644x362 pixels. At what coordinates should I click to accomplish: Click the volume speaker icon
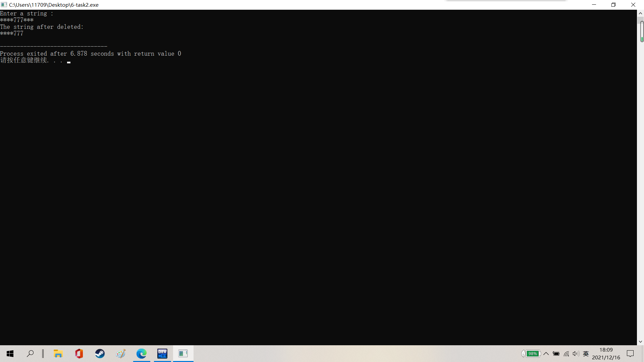(x=576, y=354)
